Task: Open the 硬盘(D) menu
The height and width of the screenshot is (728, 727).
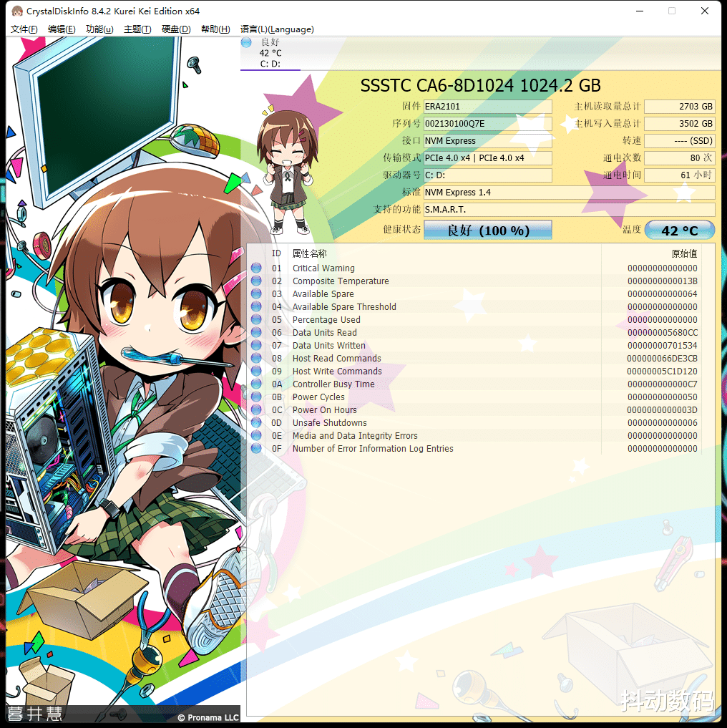Action: [176, 29]
